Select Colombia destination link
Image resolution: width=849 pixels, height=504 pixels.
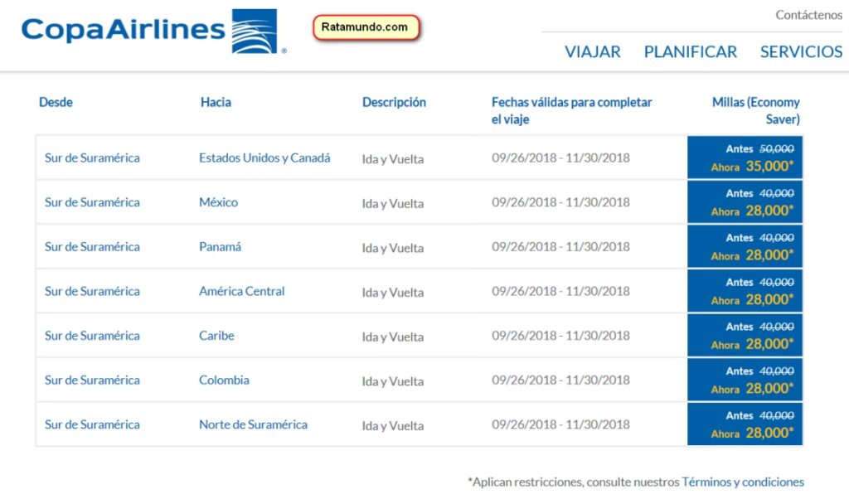[224, 380]
